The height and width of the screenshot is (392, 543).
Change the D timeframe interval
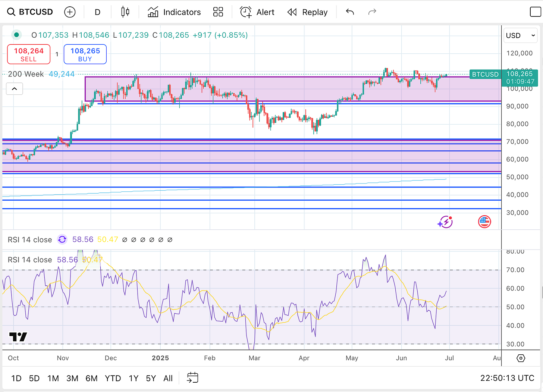(97, 12)
